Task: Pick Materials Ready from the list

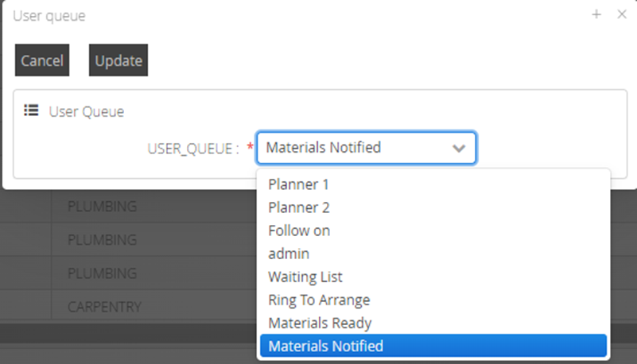Action: [x=320, y=323]
